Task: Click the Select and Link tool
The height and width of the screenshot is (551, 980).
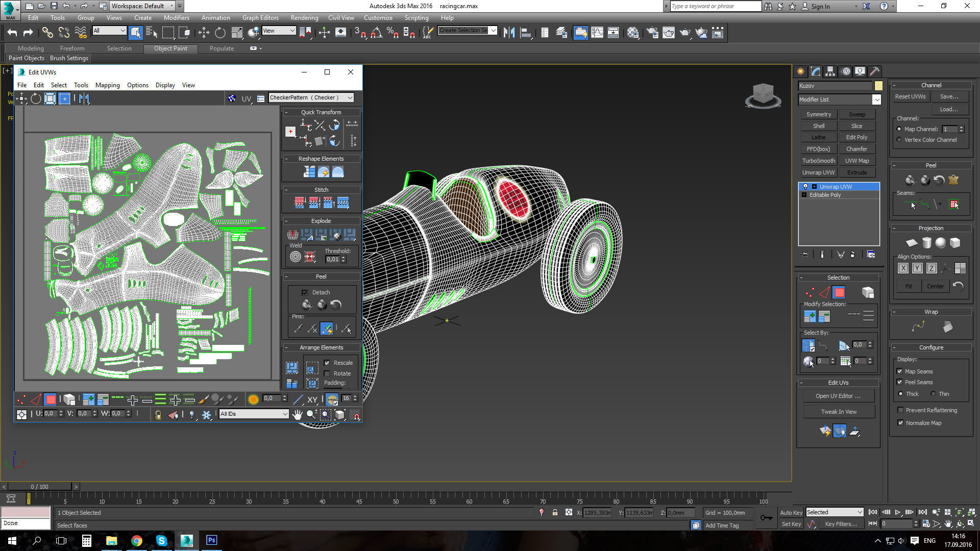Action: coord(47,33)
